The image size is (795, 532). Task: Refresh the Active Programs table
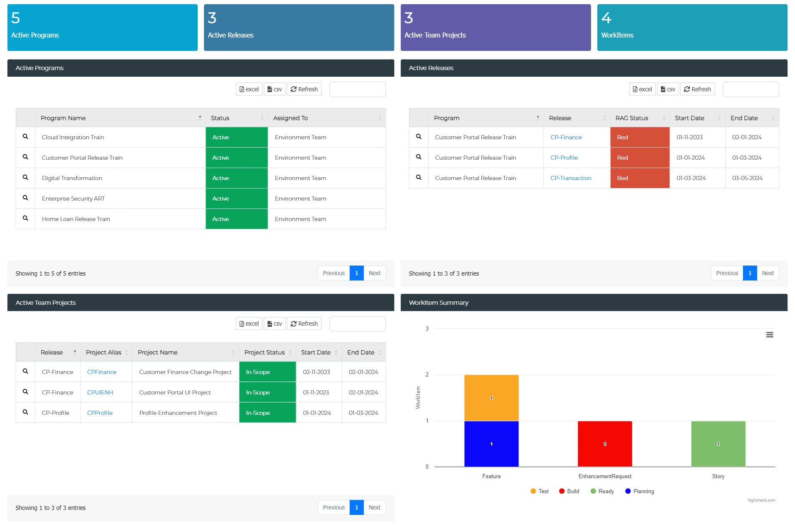304,89
